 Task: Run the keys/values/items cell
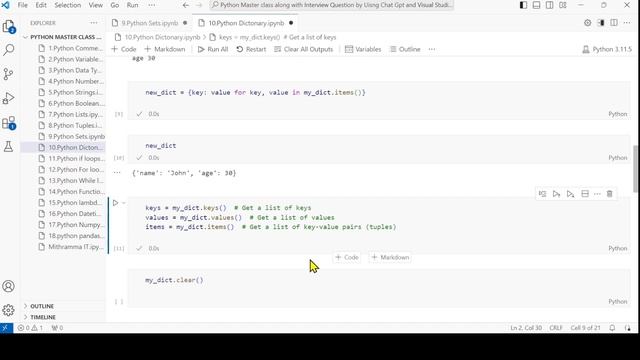point(116,202)
